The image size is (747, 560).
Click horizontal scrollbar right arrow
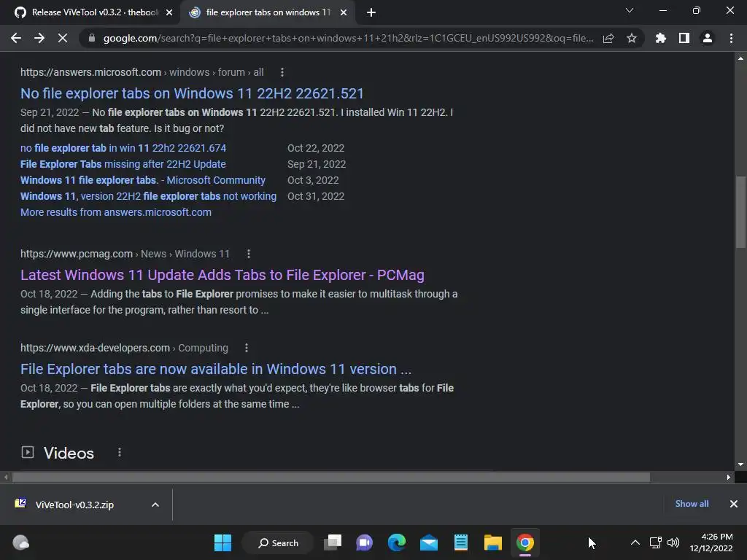click(729, 477)
